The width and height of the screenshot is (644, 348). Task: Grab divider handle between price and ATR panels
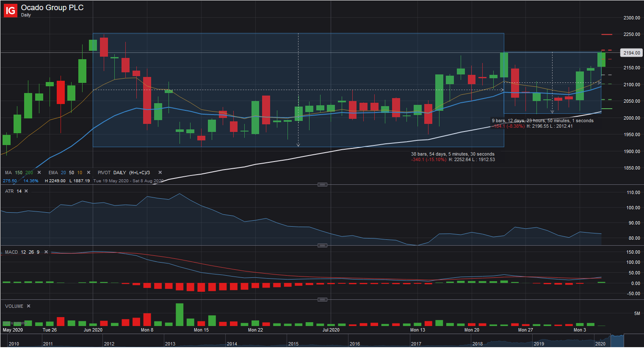[x=322, y=184]
